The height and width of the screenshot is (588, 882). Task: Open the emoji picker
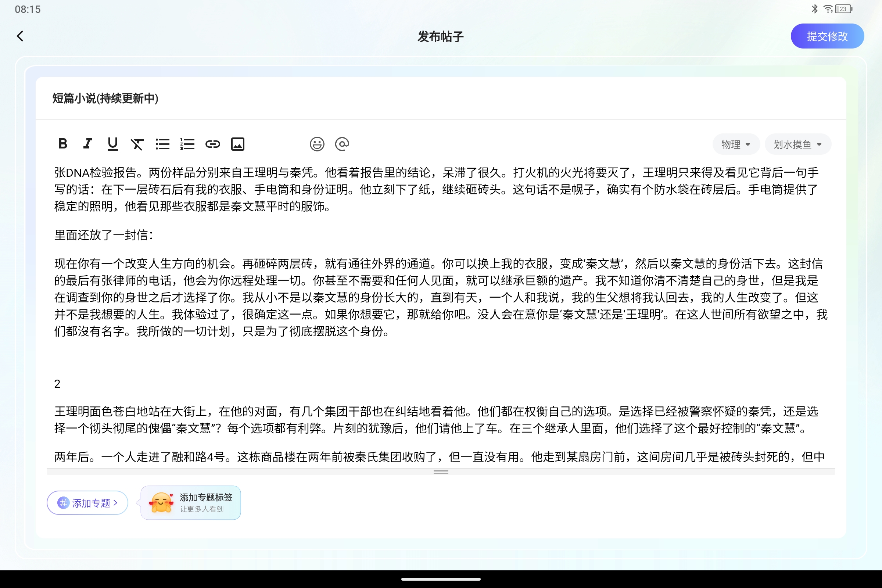click(x=317, y=144)
